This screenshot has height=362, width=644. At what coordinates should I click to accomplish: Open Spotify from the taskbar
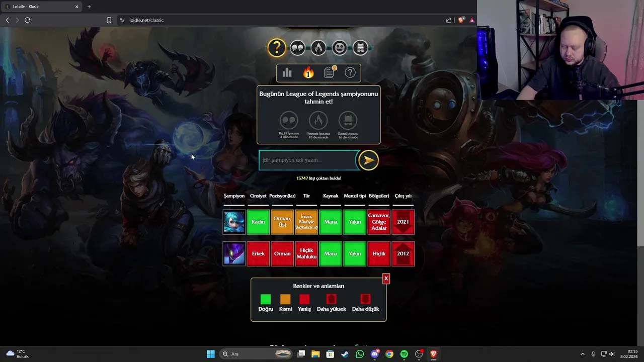pyautogui.click(x=404, y=354)
